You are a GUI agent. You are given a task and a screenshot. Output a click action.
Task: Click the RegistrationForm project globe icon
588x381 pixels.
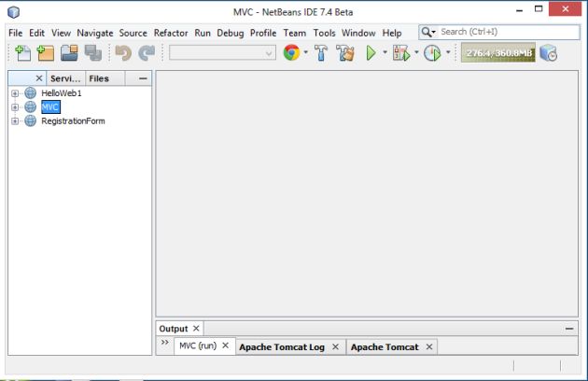(31, 120)
